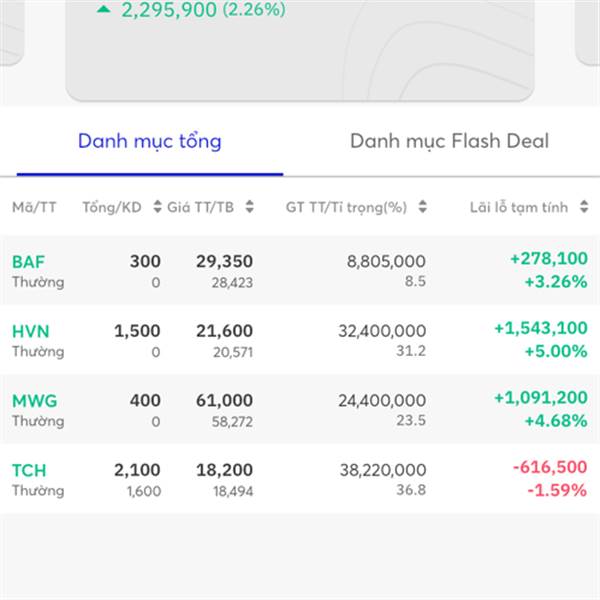This screenshot has width=600, height=600.
Task: Open the Danh mục Flash Deal tab
Action: coord(449,141)
